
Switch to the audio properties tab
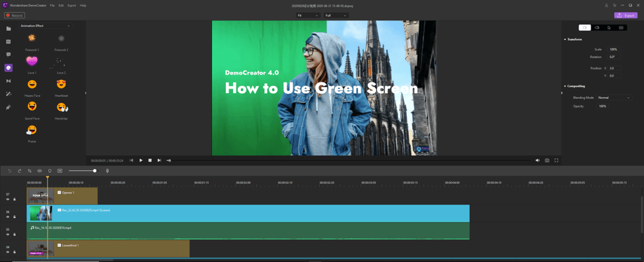tap(596, 28)
